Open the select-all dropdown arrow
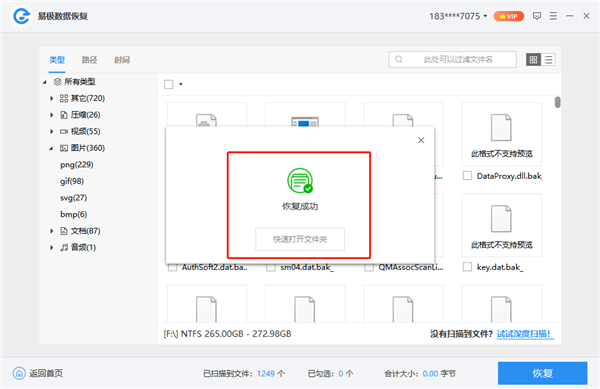 pyautogui.click(x=181, y=84)
